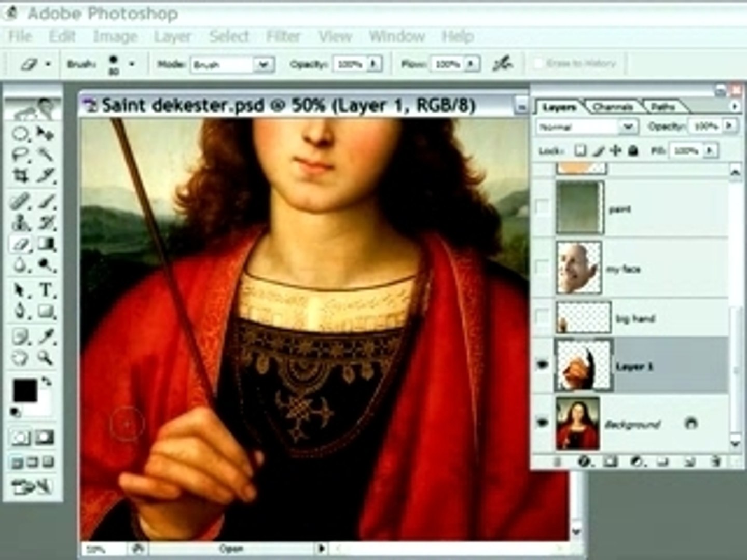The image size is (747, 560).
Task: Click the foreground color swatch
Action: coord(24,391)
